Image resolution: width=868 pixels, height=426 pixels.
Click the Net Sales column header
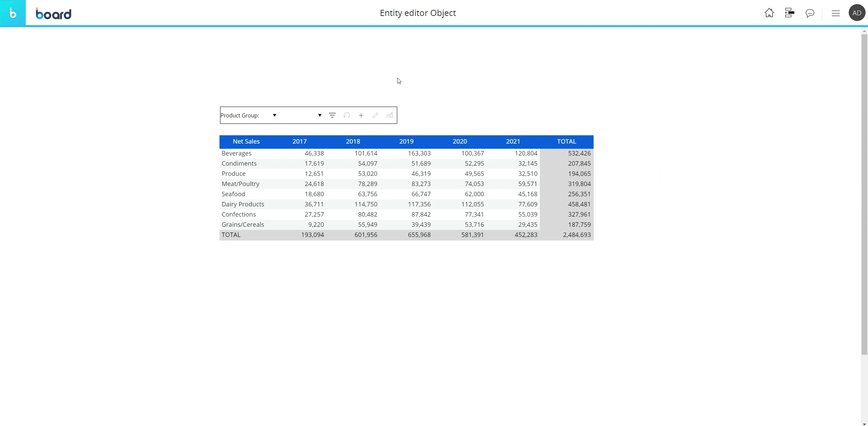246,142
